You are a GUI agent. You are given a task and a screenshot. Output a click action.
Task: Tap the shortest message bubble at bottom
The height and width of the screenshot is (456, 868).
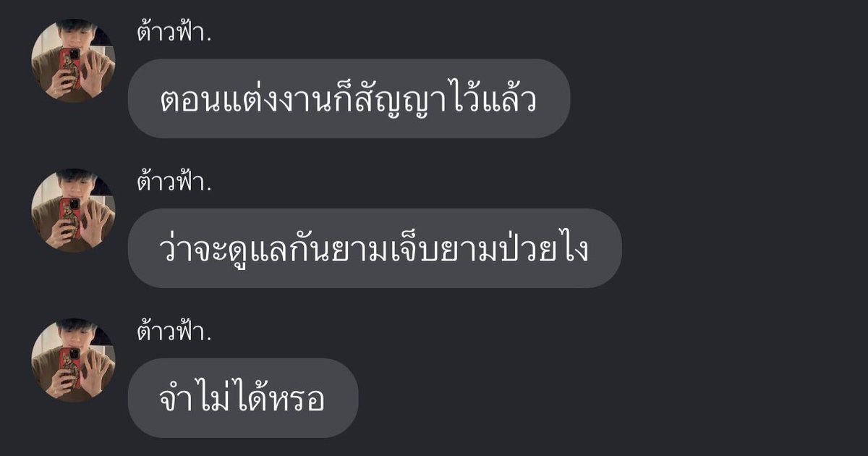click(x=243, y=398)
